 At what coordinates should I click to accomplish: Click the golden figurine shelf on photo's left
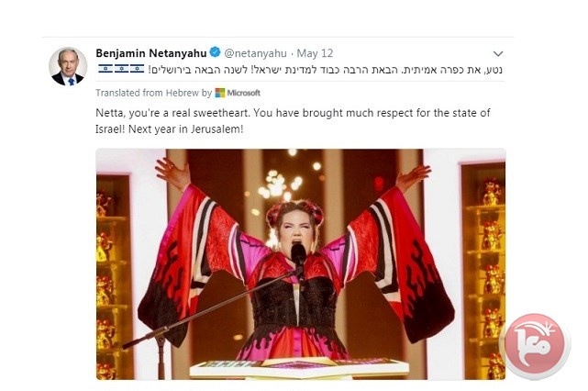(113, 277)
